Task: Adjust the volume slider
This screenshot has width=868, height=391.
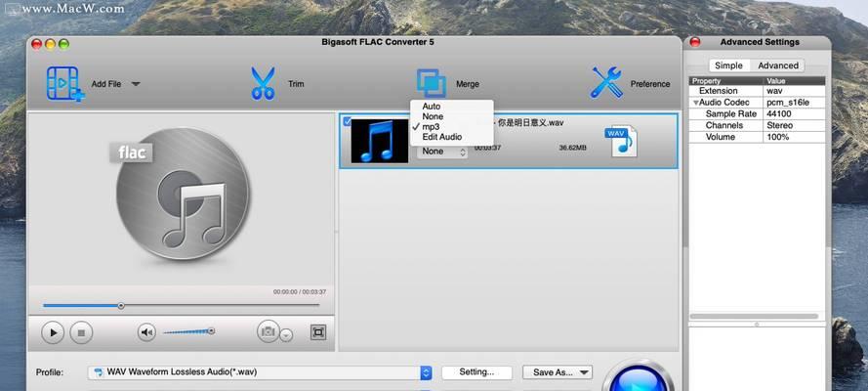Action: (x=188, y=331)
